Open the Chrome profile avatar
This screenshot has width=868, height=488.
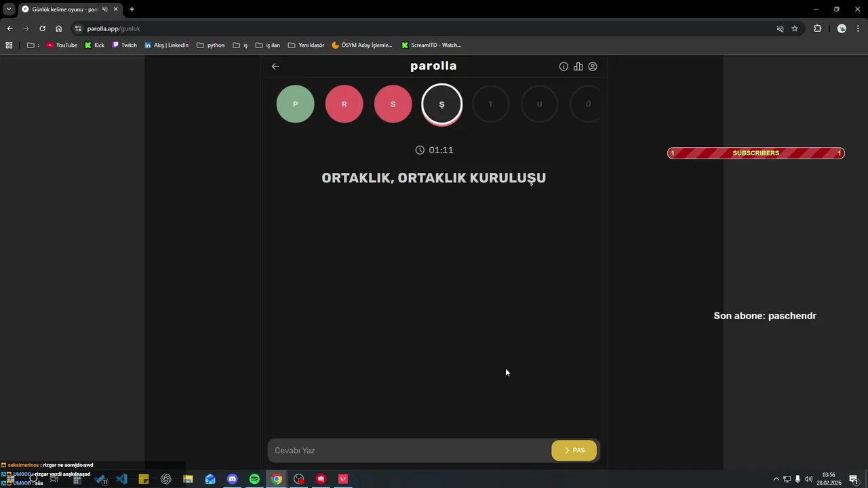tap(842, 28)
